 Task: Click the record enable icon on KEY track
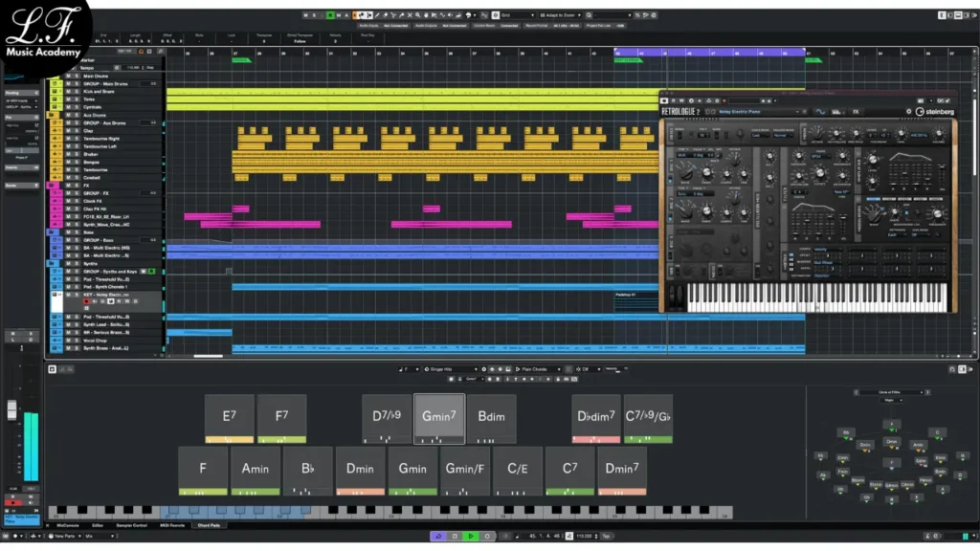[87, 301]
